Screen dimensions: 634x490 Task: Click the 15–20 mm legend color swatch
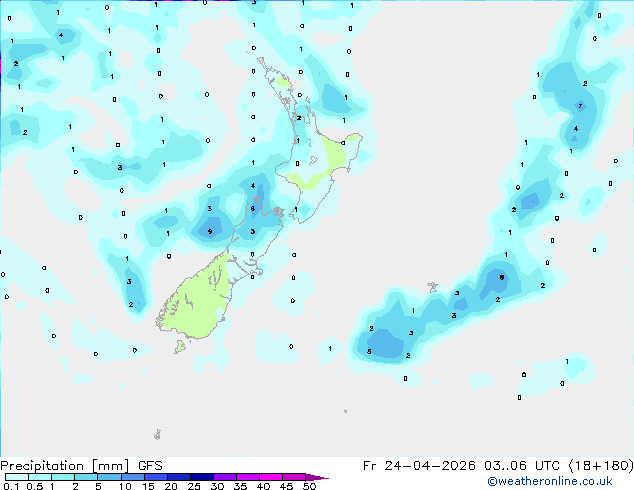(156, 477)
